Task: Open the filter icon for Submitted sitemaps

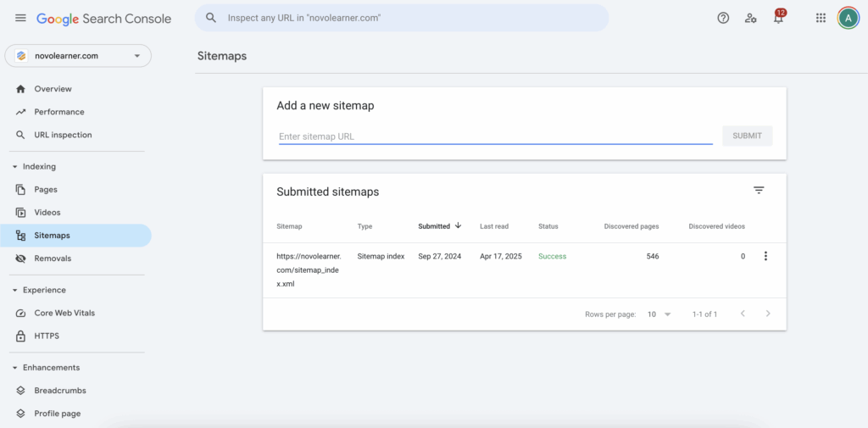Action: (759, 191)
